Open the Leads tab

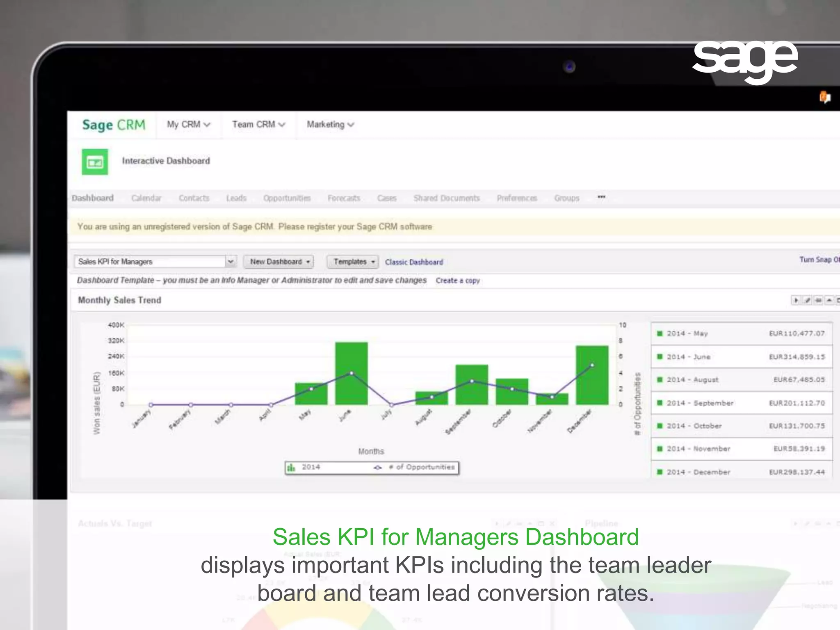point(236,198)
